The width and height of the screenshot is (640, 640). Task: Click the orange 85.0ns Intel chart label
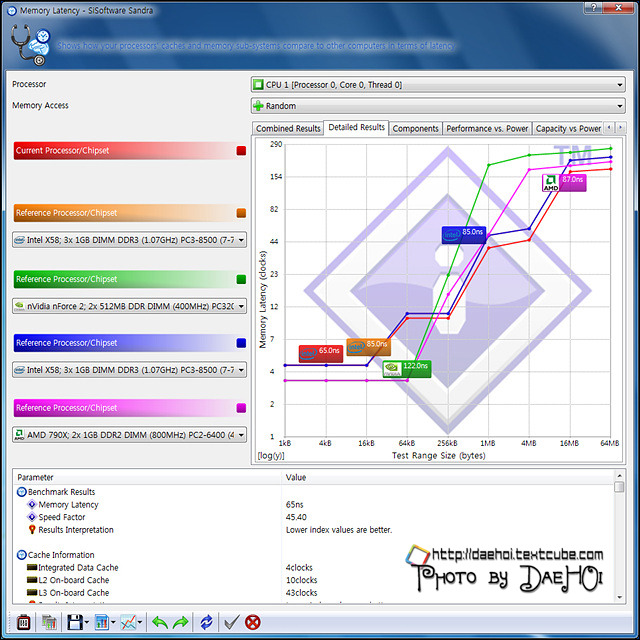point(369,347)
